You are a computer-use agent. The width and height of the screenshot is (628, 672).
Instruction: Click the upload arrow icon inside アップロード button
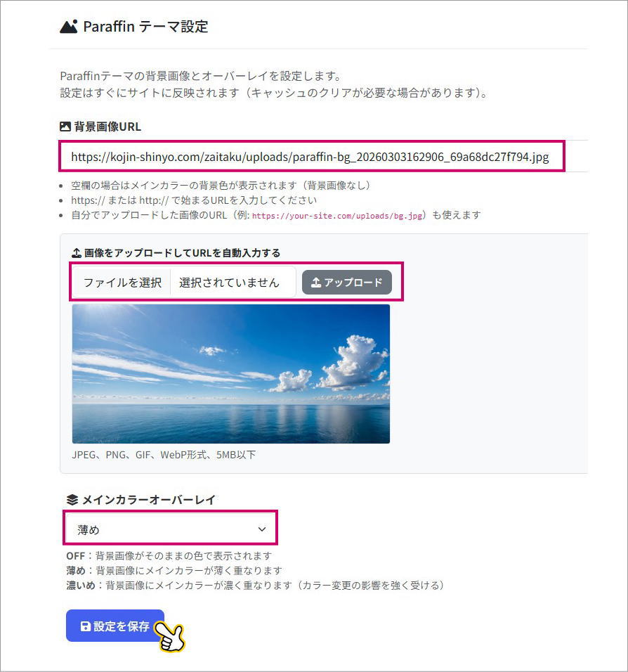(315, 283)
